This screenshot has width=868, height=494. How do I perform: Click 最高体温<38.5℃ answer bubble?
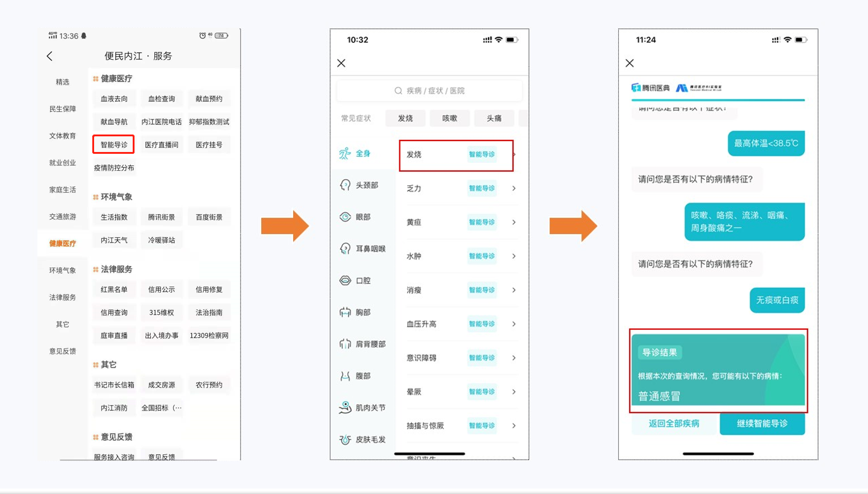pos(766,144)
